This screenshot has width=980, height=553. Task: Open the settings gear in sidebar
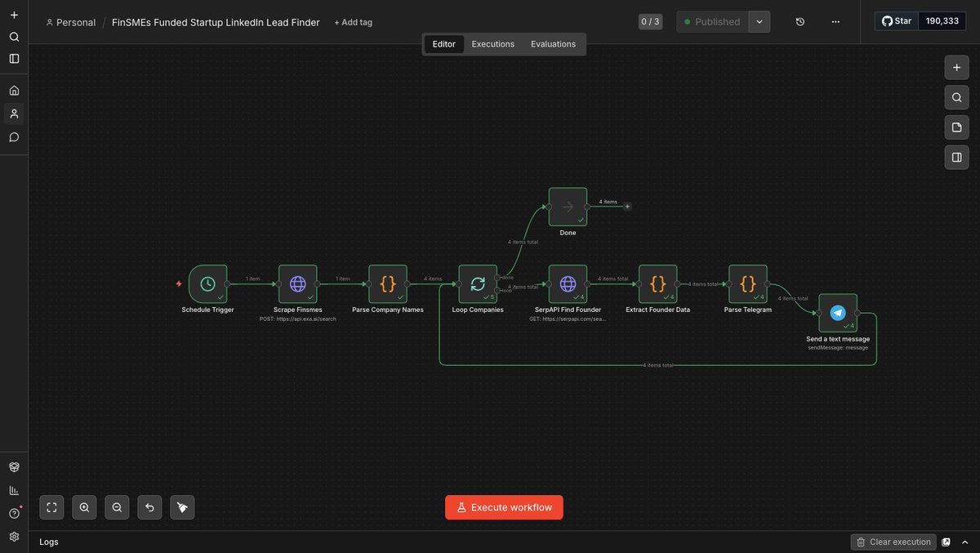[14, 537]
